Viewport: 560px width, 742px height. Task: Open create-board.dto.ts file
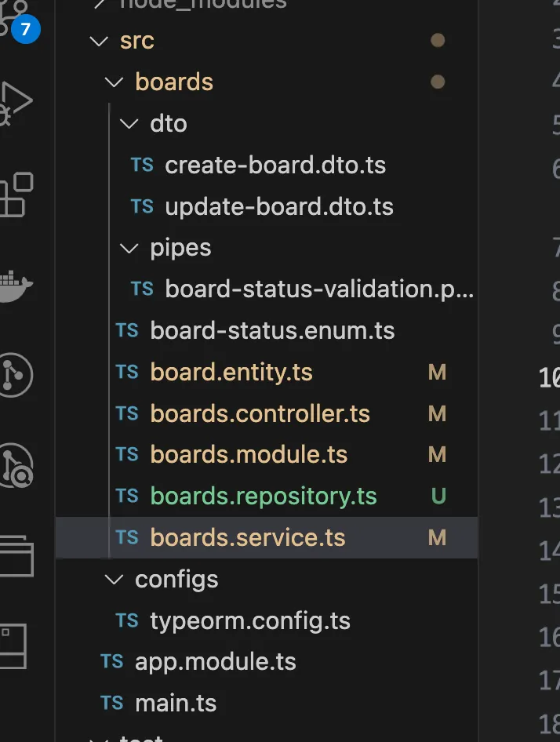(275, 165)
